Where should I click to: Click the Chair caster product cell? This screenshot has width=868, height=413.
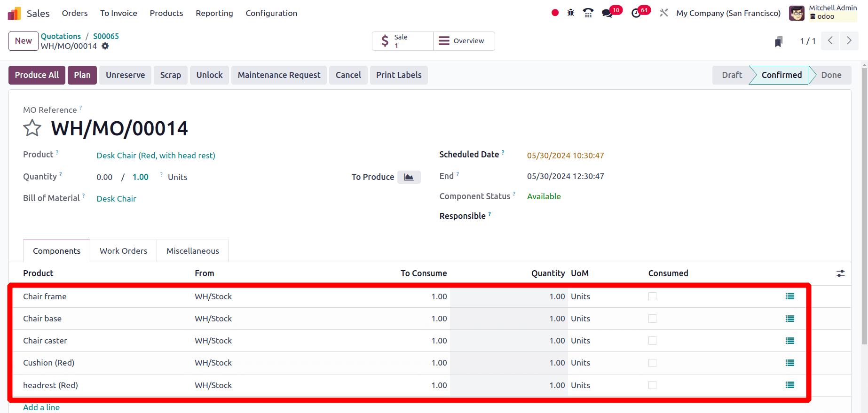click(45, 341)
